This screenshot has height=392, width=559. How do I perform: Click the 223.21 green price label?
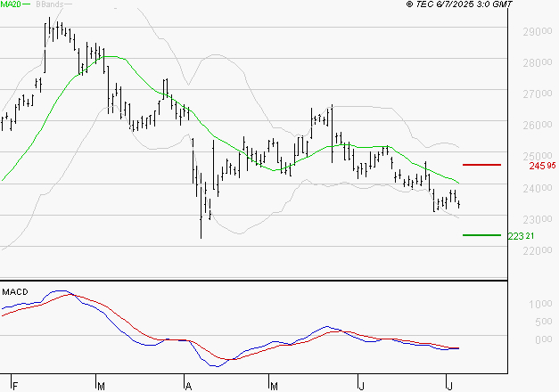click(521, 236)
